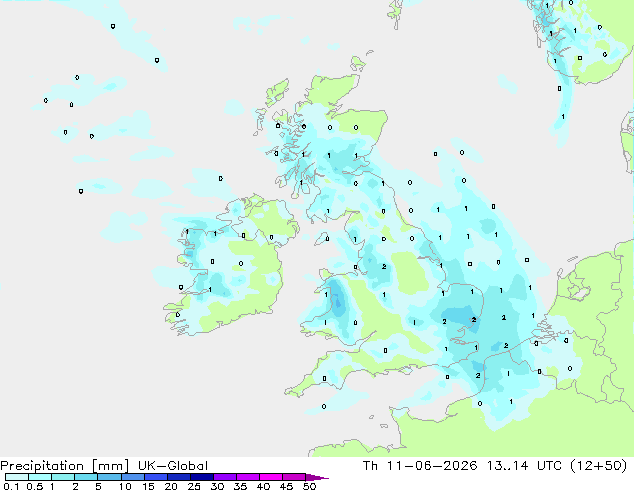This screenshot has height=490, width=634.
Task: Click the '13..14 UTC' time text
Action: click(524, 466)
